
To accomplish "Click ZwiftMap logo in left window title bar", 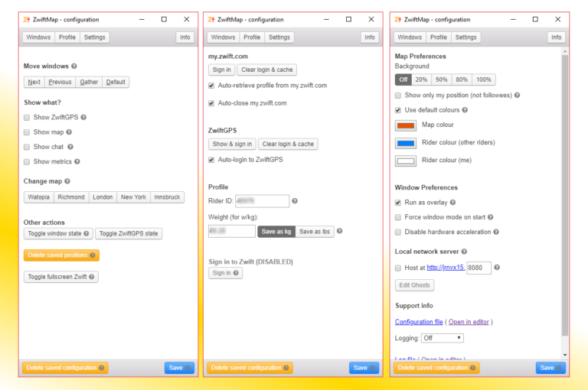I will [x=27, y=19].
